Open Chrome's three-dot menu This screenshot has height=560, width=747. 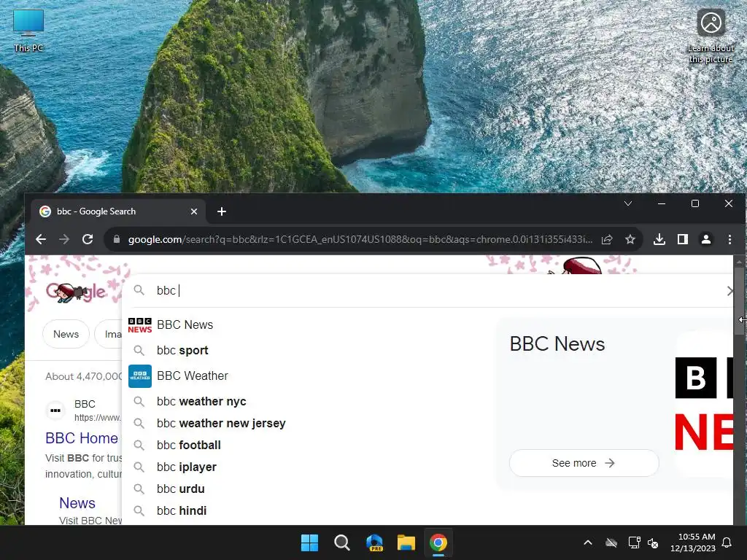pos(729,239)
